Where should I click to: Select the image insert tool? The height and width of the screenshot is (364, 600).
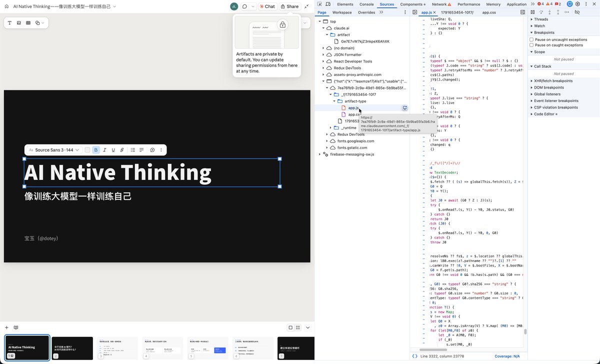coord(19,23)
